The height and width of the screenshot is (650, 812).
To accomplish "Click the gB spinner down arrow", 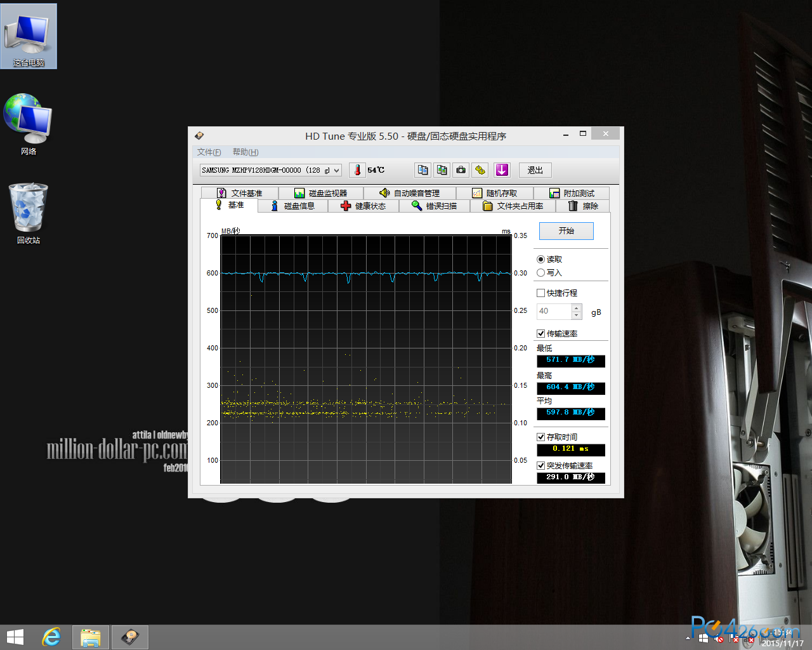I will pos(577,315).
